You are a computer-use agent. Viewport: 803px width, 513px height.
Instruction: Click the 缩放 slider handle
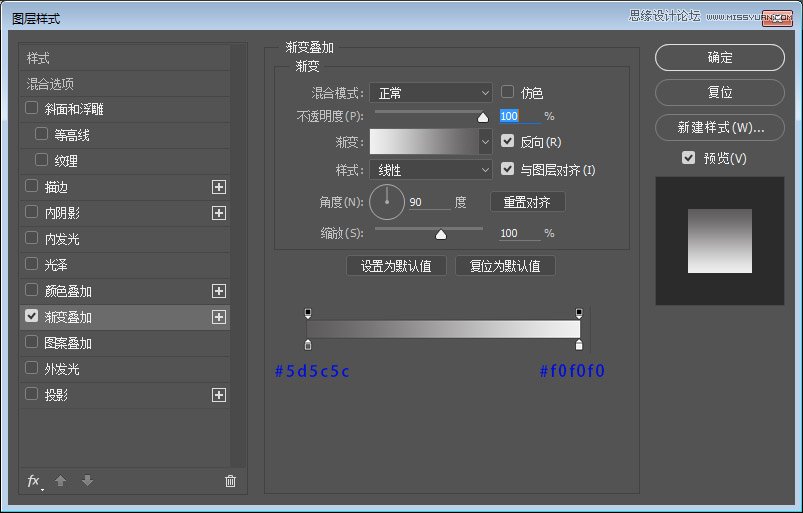pos(440,234)
